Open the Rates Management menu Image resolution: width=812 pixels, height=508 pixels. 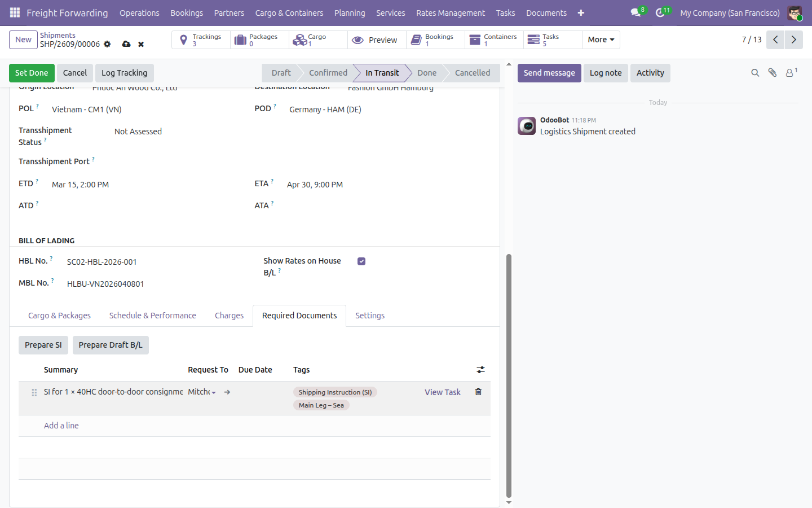point(451,12)
